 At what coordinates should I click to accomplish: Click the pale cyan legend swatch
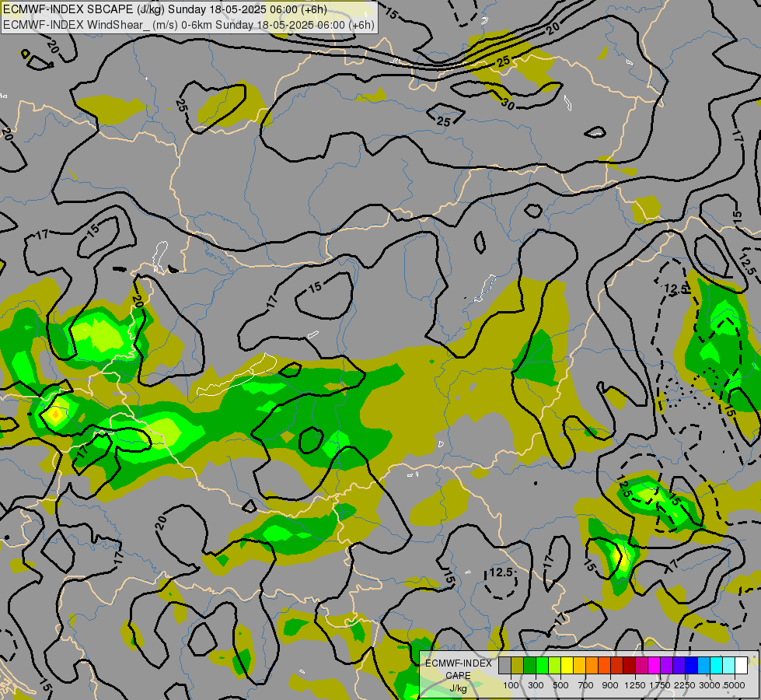coord(729,665)
